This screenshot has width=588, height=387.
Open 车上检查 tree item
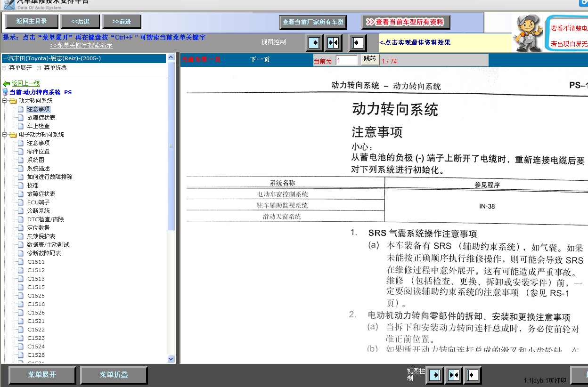(38, 126)
